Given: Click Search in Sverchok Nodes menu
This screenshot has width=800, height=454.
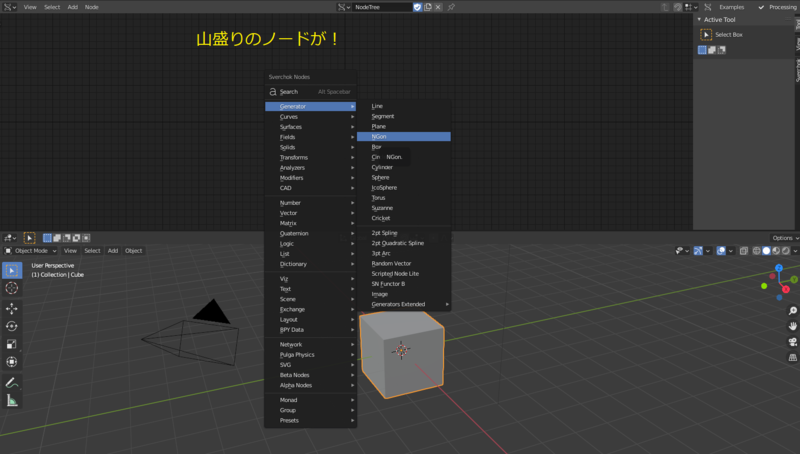Looking at the screenshot, I should (x=310, y=92).
